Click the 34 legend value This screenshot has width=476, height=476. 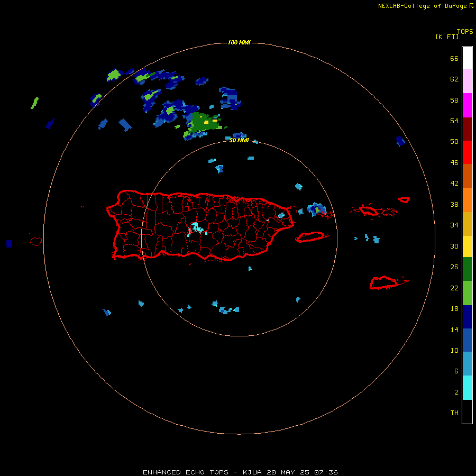tap(454, 225)
